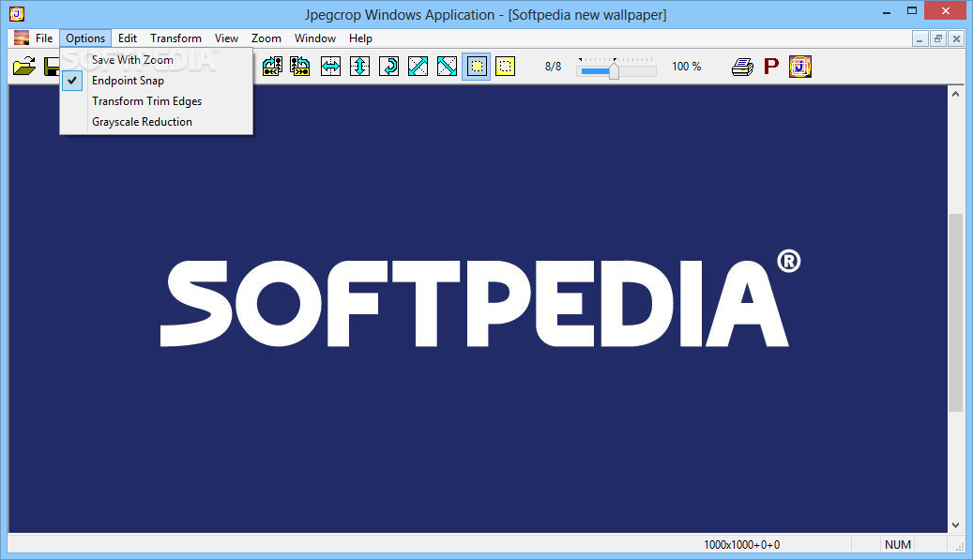Screen dimensions: 973x560
Task: Restore the inner document window
Action: pyautogui.click(x=938, y=38)
